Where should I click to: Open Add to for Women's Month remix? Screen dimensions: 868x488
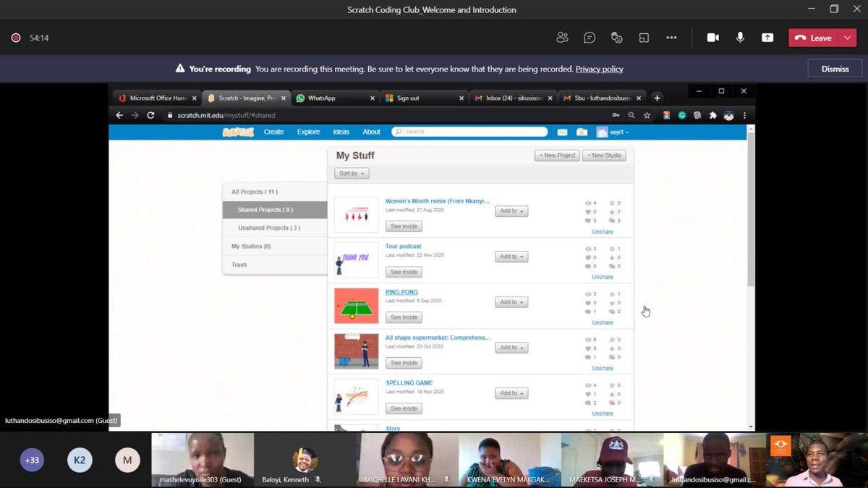(511, 211)
